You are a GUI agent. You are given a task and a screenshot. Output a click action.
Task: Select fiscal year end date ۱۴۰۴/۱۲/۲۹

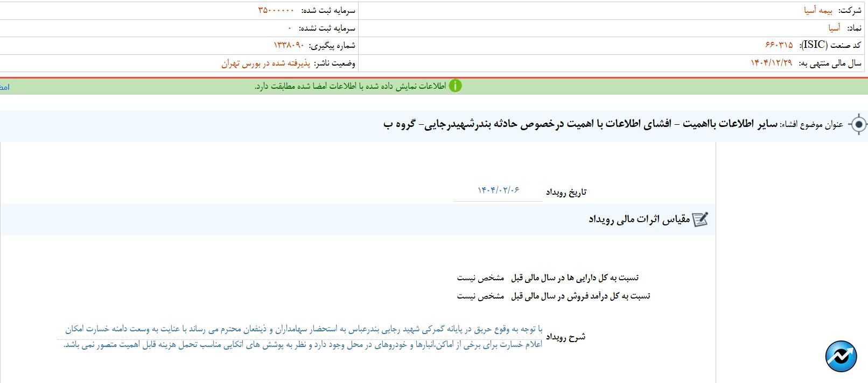[772, 63]
